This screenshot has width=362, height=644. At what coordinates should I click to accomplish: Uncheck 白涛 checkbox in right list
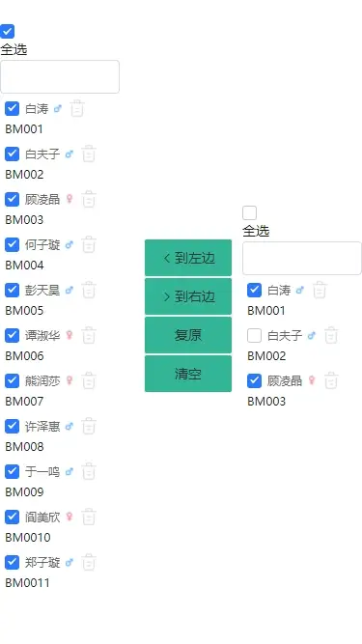pos(254,290)
